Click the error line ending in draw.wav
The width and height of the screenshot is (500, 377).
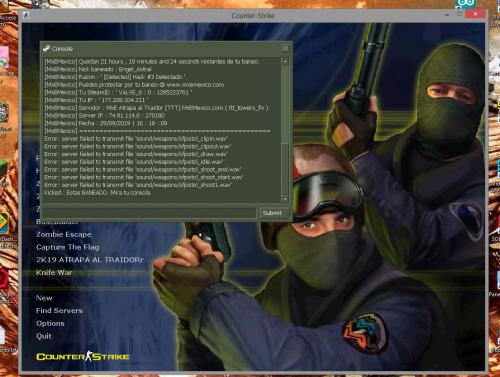click(x=136, y=154)
